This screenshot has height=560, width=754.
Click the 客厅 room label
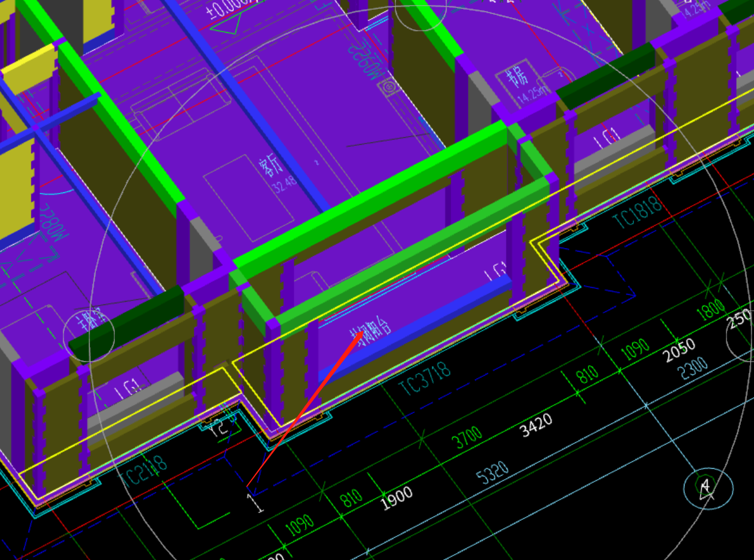271,165
